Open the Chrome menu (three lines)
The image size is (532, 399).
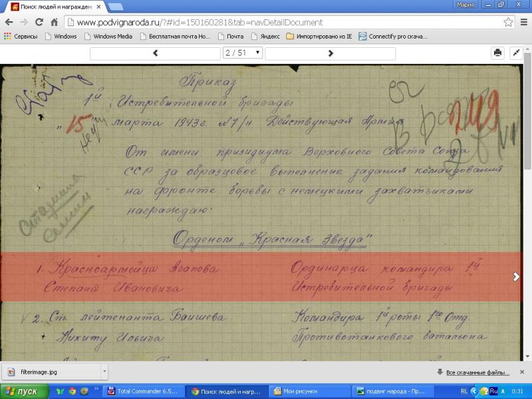point(522,22)
